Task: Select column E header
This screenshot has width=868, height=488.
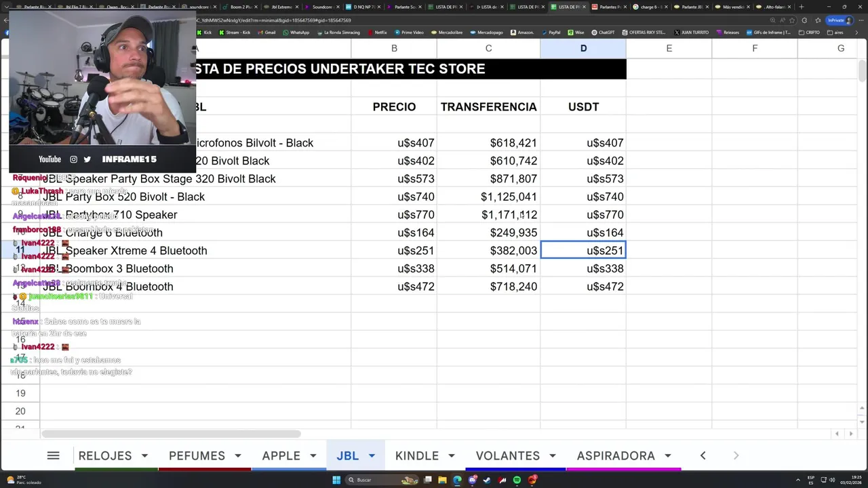Action: pyautogui.click(x=669, y=48)
